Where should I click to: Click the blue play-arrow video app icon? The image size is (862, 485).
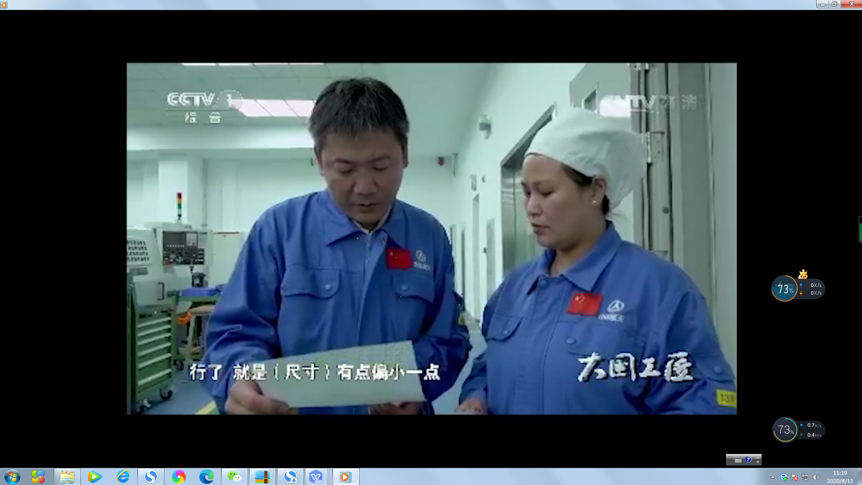click(95, 477)
